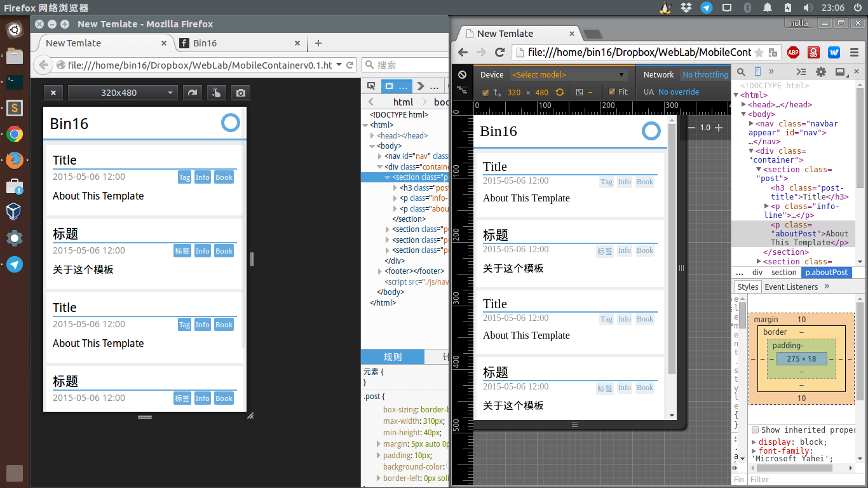The height and width of the screenshot is (488, 868).
Task: Uncheck the screen resolution emulation checkbox before 320
Action: click(x=485, y=93)
